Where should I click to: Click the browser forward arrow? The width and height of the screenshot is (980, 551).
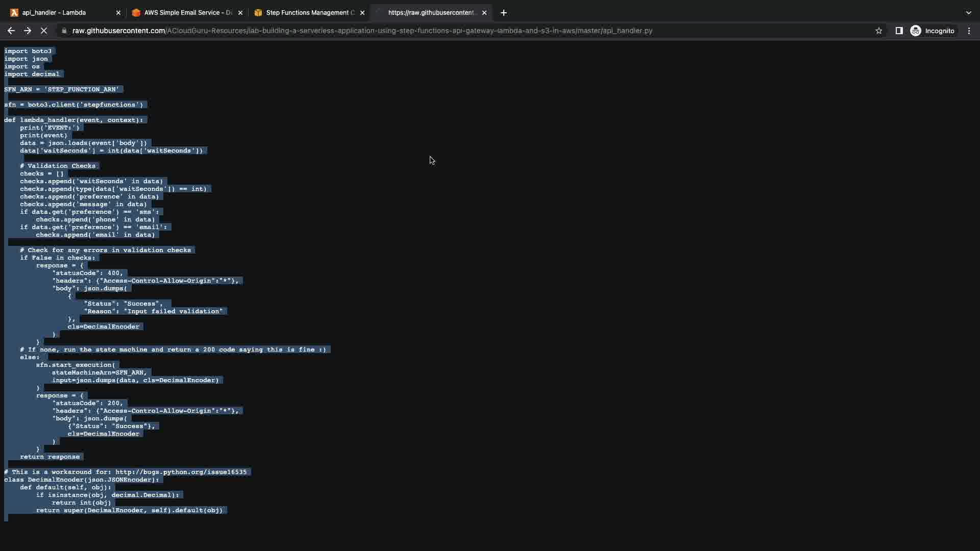pos(28,31)
